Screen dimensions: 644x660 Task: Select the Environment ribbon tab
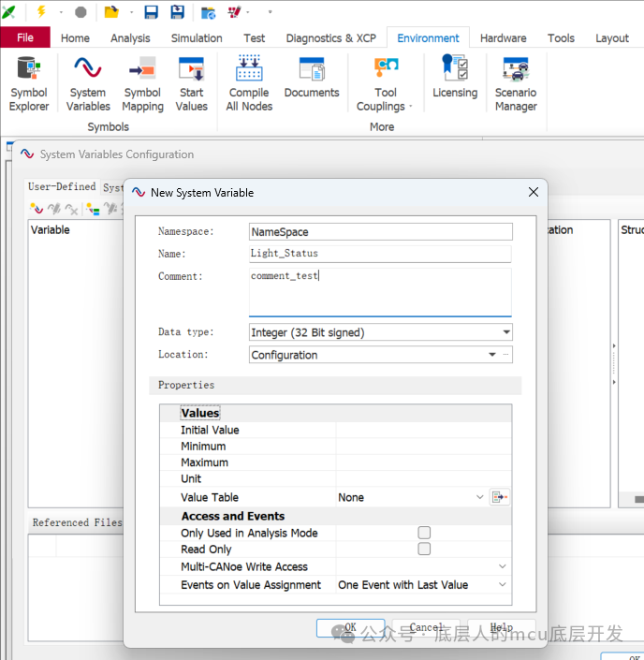click(428, 38)
